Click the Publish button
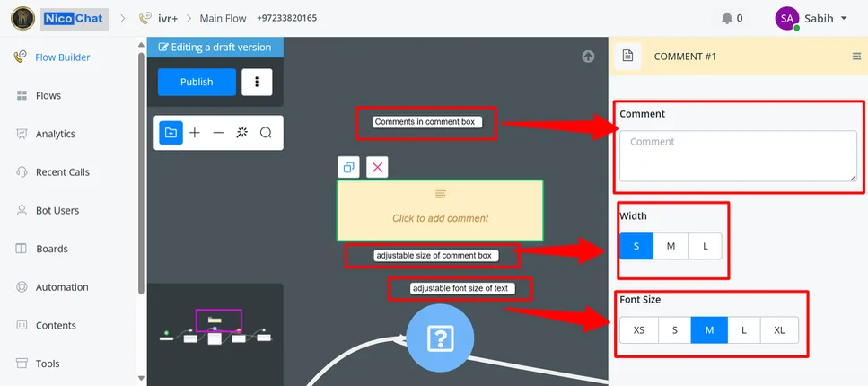 pyautogui.click(x=197, y=82)
